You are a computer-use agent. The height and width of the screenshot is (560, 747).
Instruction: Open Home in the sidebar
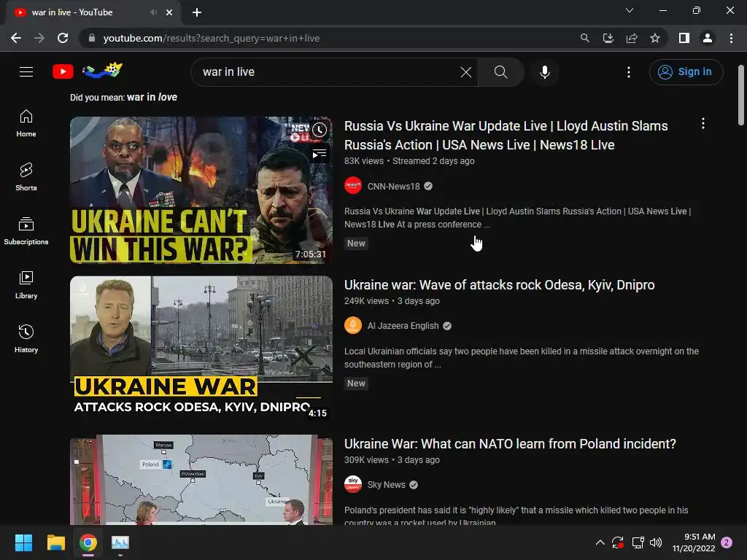[26, 123]
